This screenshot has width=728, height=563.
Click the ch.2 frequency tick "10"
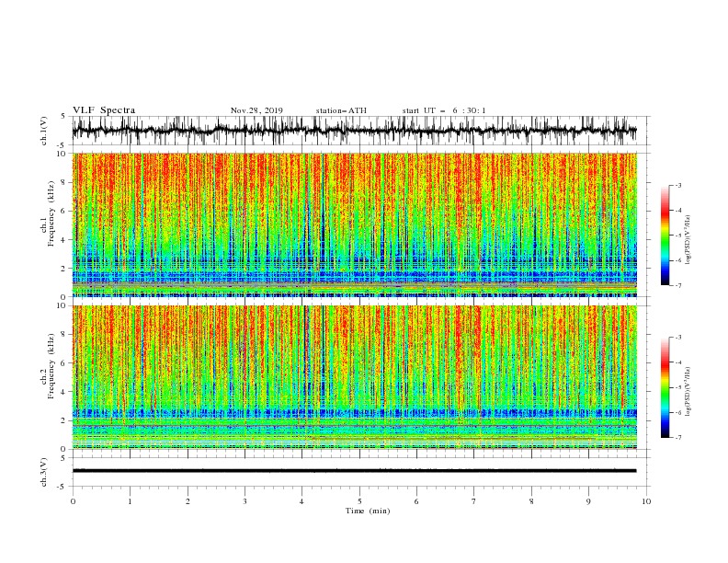tap(62, 305)
